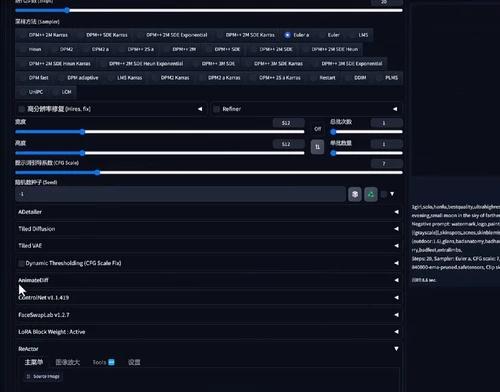Expand the Tiled Diffusion section
The image size is (500, 392).
pyautogui.click(x=209, y=229)
